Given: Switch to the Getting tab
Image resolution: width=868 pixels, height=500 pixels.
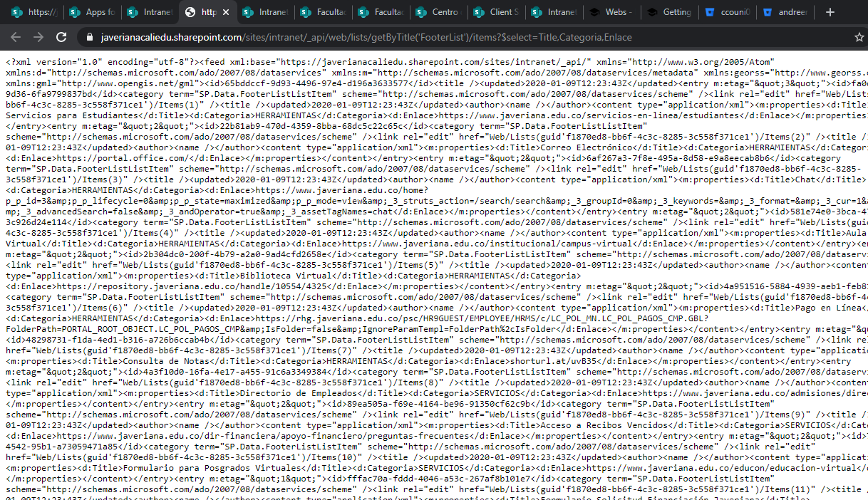Looking at the screenshot, I should (670, 12).
